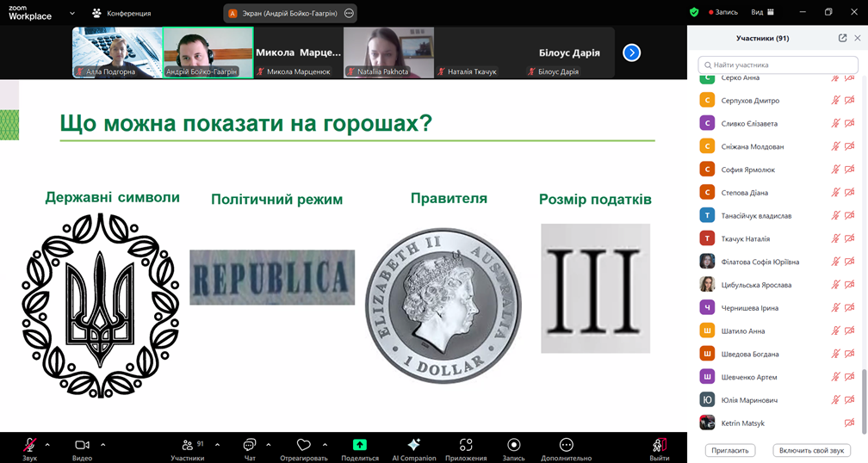The image size is (868, 463).
Task: Click the Ю avatar of Юлія Маринович
Action: point(707,400)
